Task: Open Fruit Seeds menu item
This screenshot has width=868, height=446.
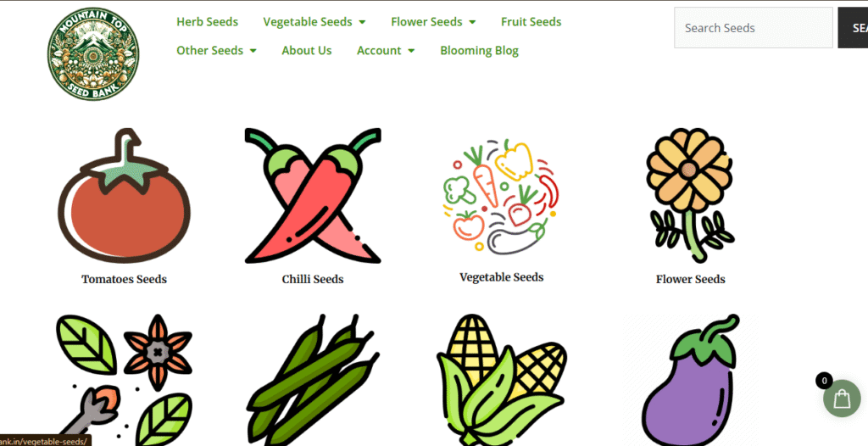Action: (531, 21)
